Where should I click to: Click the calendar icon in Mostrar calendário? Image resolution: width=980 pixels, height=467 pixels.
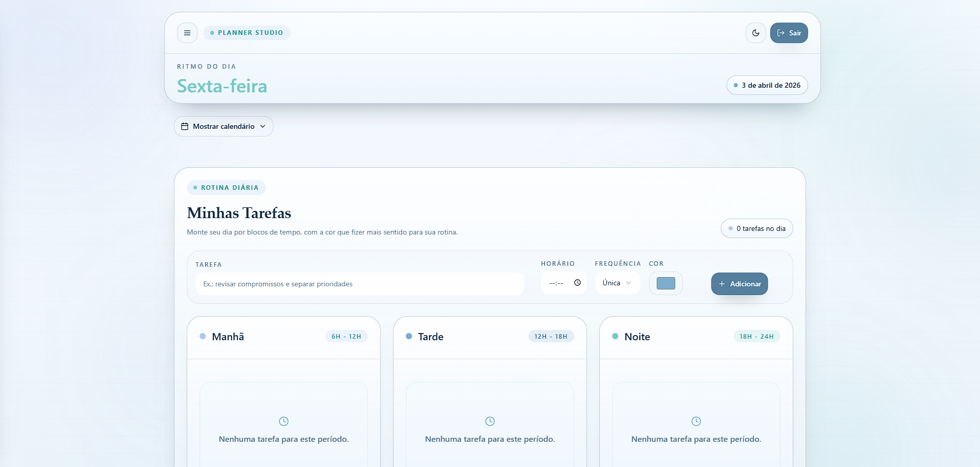point(185,126)
